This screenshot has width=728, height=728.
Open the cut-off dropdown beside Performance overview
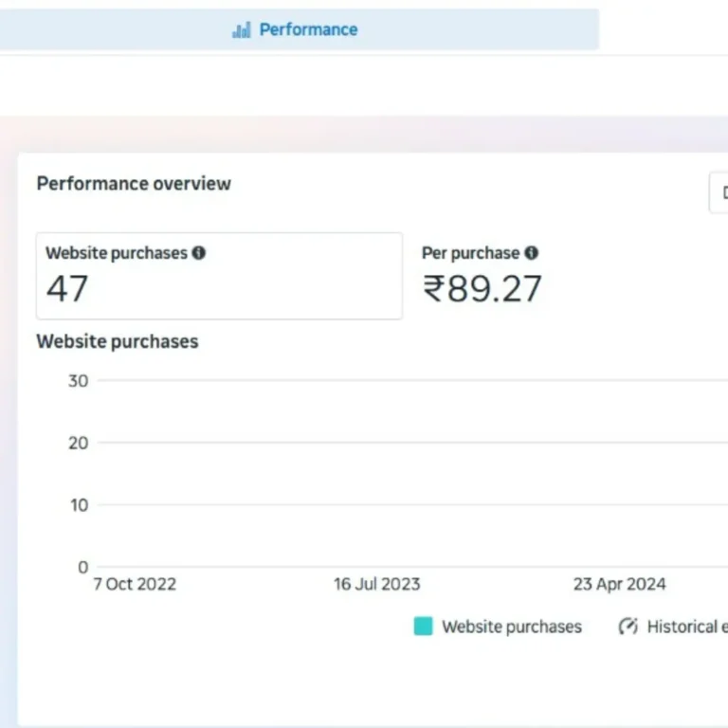coord(719,193)
